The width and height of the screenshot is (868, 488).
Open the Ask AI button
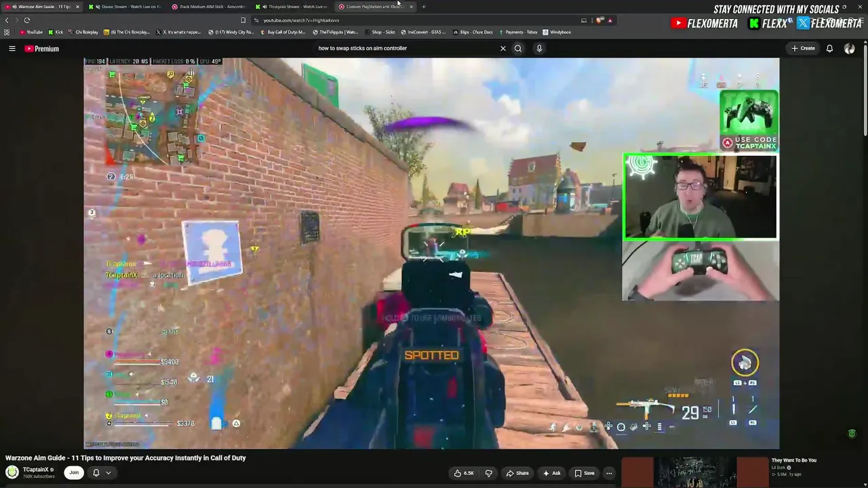tap(552, 473)
